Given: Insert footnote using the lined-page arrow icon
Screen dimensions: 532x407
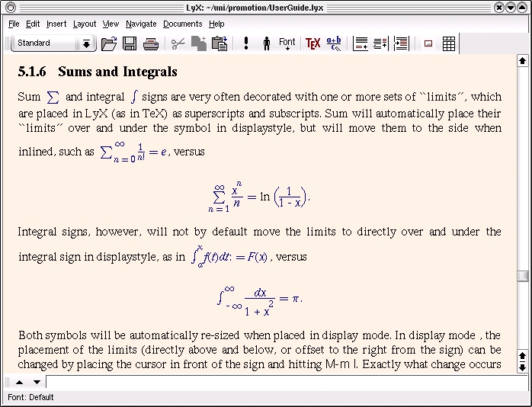Looking at the screenshot, I should [361, 43].
